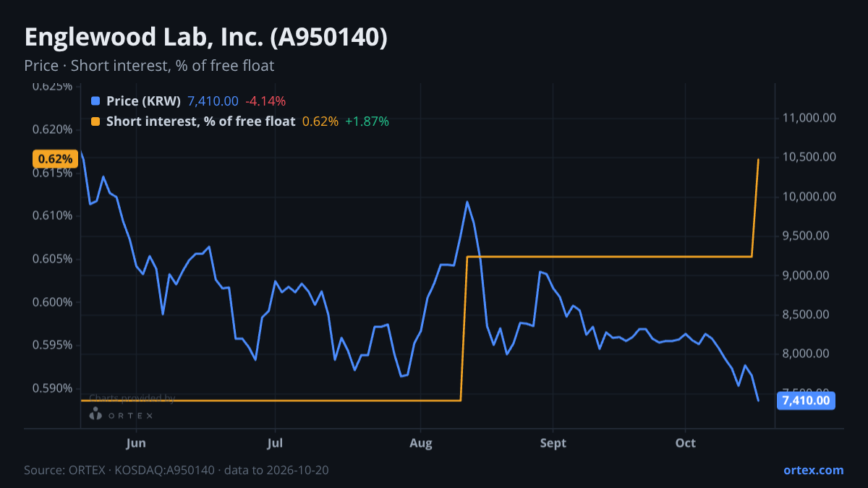Click the ORTEX logo icon
Image resolution: width=868 pixels, height=488 pixels.
click(95, 414)
